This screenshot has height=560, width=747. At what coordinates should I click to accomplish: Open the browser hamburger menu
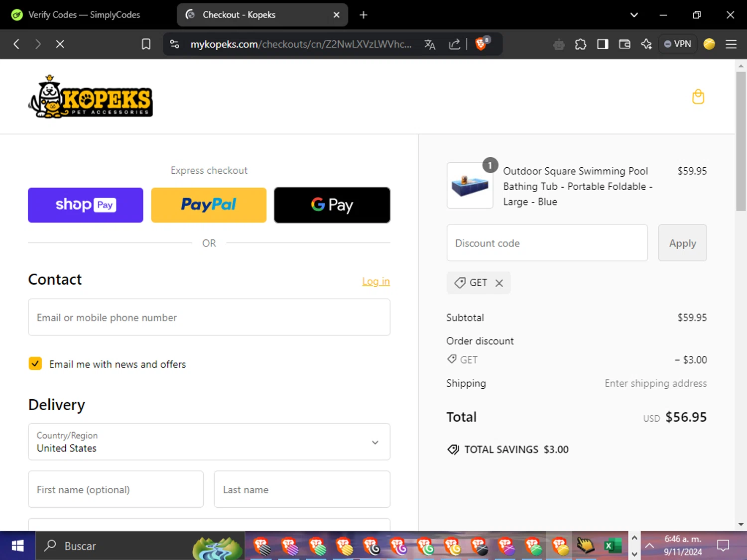coord(731,44)
